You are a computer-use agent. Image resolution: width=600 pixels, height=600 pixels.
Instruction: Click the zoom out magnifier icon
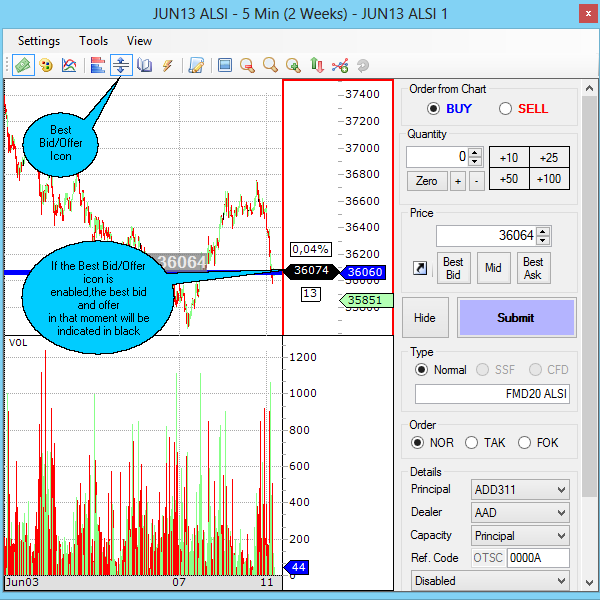click(x=247, y=65)
